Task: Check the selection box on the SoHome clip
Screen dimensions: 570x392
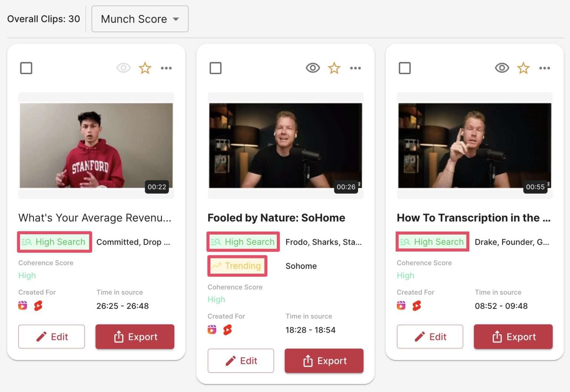Action: pyautogui.click(x=216, y=68)
